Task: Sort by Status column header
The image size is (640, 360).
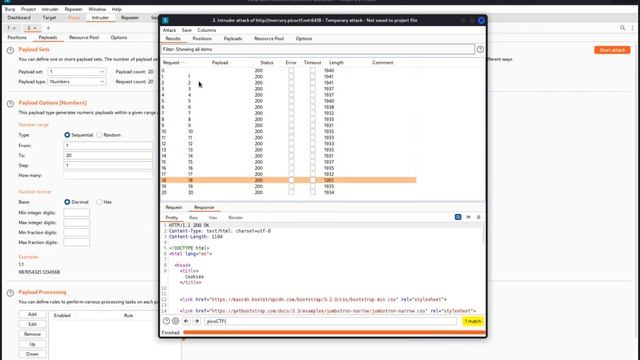Action: (x=267, y=62)
